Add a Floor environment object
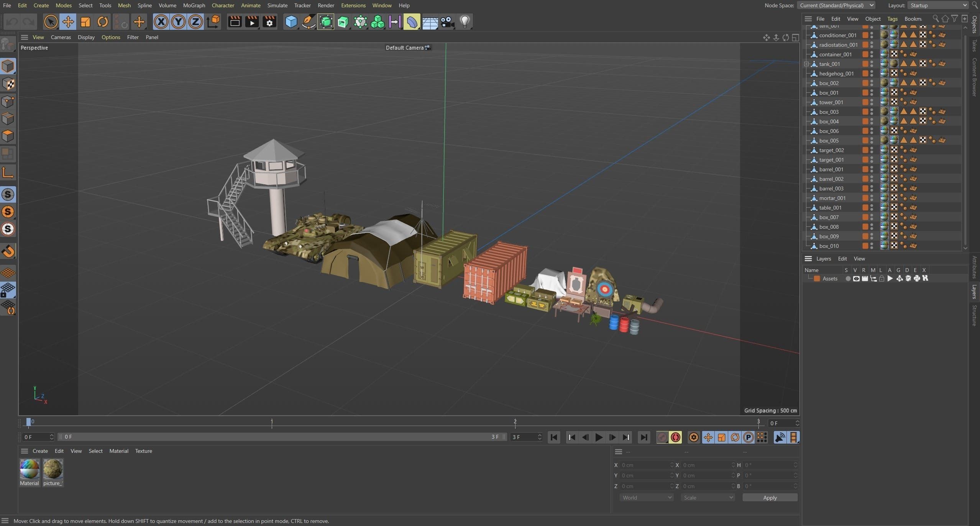Screen dimensions: 980x526 coord(430,22)
